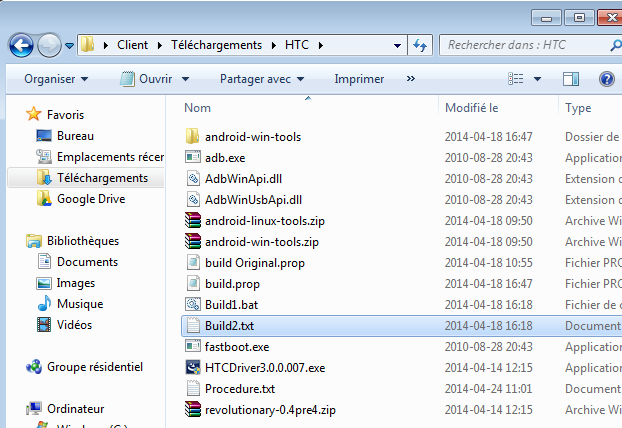Viewport: 622px width, 428px height.
Task: Show additional toolbar commands chevron
Action: tap(411, 79)
